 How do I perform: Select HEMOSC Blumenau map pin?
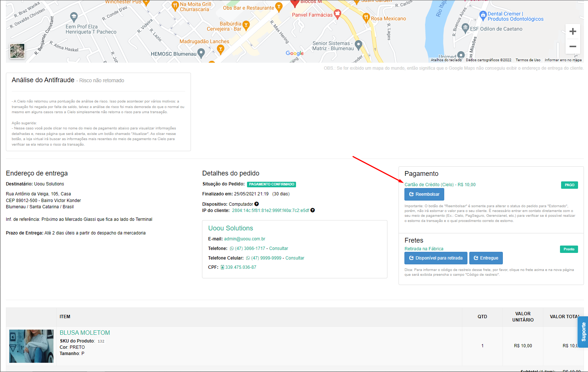click(x=201, y=53)
